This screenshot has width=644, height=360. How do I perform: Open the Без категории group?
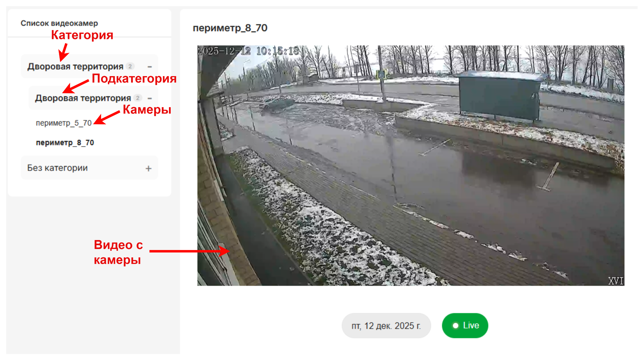90,168
